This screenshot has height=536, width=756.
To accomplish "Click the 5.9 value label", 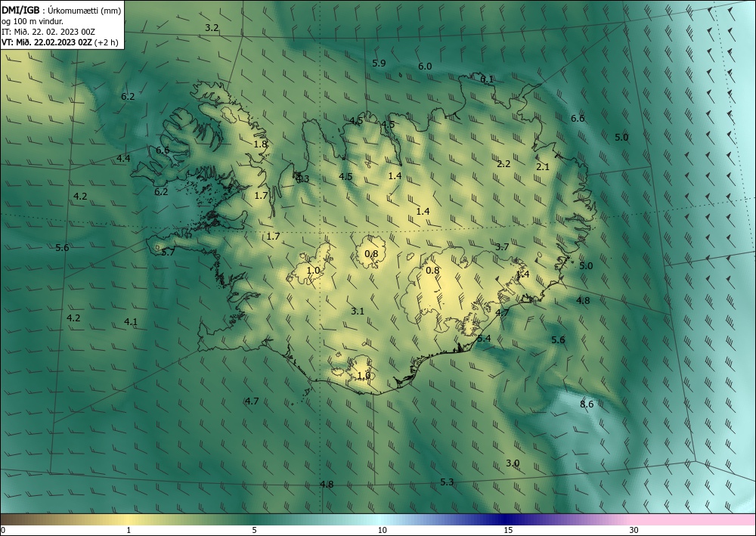I will click(379, 64).
